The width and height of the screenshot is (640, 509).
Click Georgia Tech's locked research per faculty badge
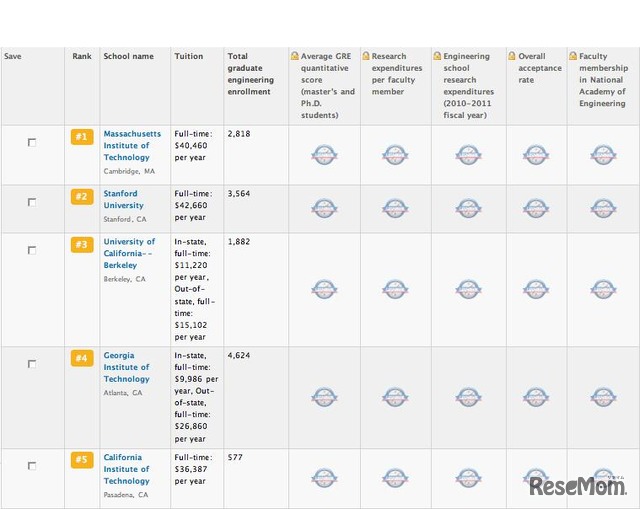(395, 397)
